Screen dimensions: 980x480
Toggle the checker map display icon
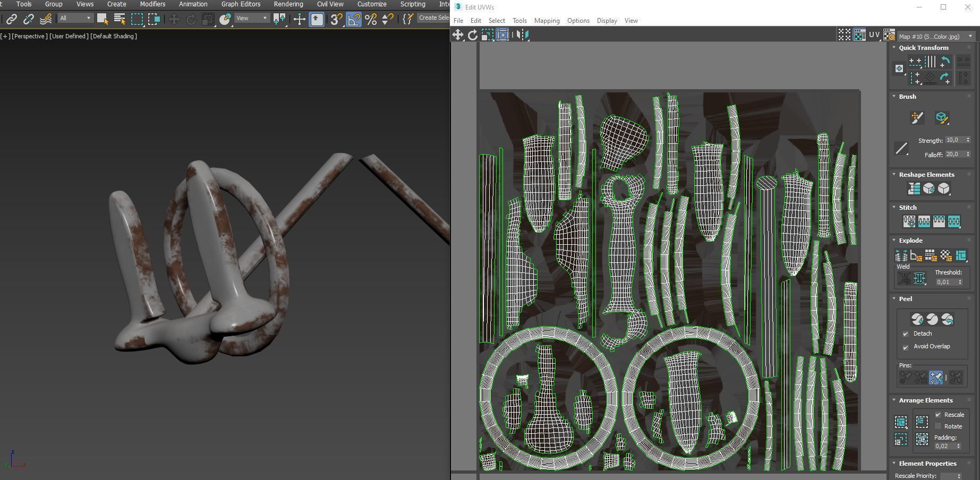(859, 35)
